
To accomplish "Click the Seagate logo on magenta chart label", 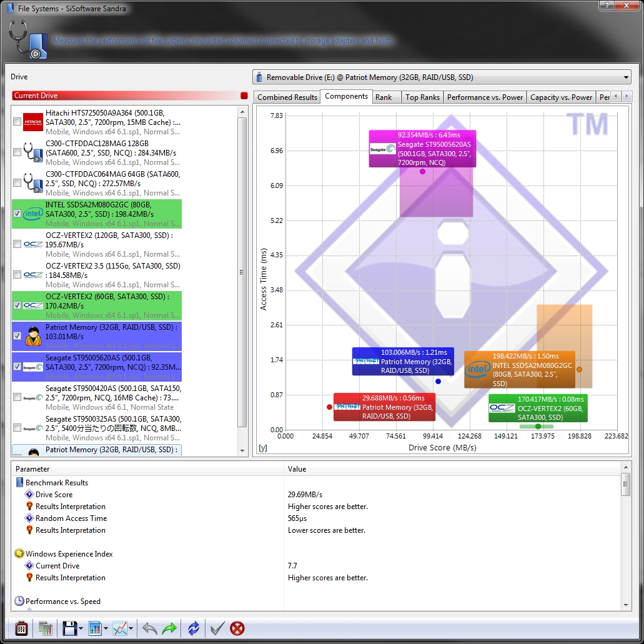I will 382,149.
